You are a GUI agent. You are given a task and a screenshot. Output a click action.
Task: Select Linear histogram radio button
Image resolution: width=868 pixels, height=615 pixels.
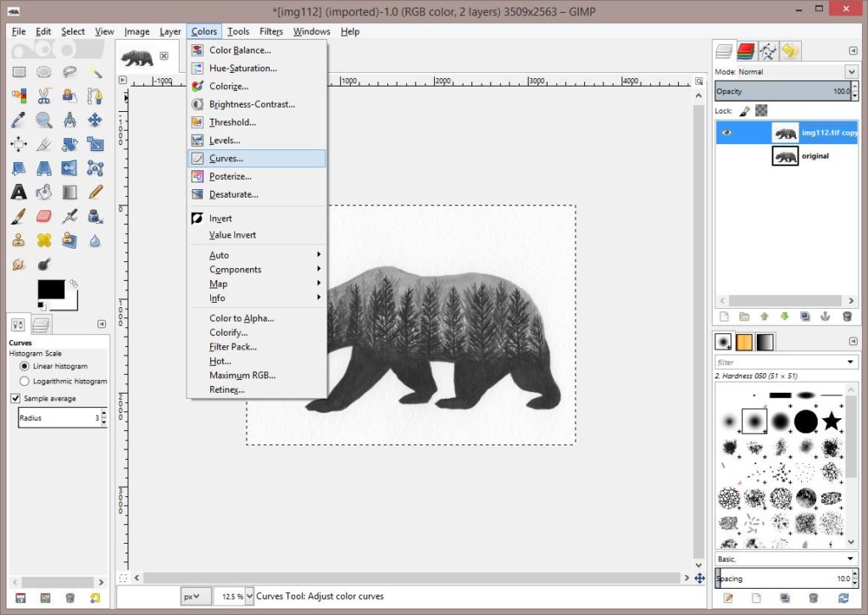pyautogui.click(x=25, y=366)
